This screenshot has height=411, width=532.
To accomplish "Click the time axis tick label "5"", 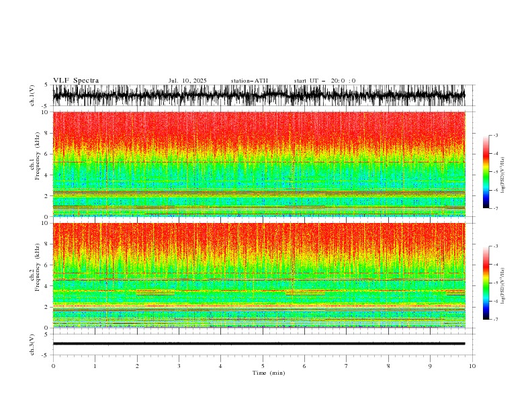I will 263,366.
